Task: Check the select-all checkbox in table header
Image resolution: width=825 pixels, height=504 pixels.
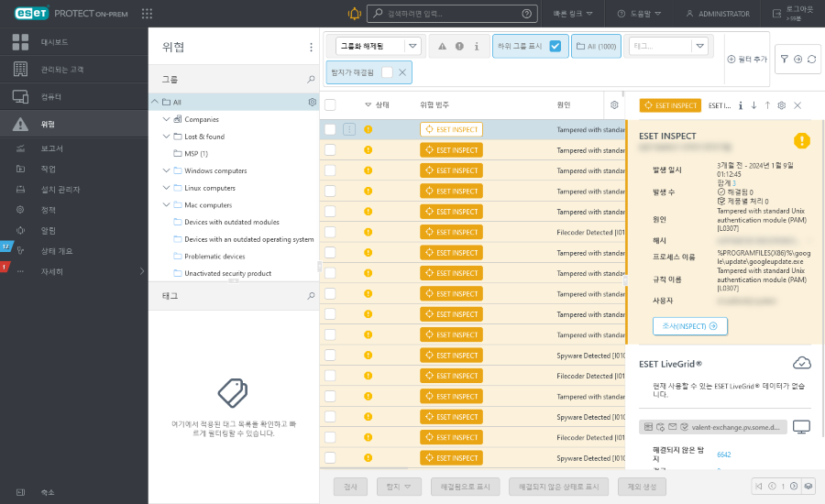Action: tap(330, 105)
